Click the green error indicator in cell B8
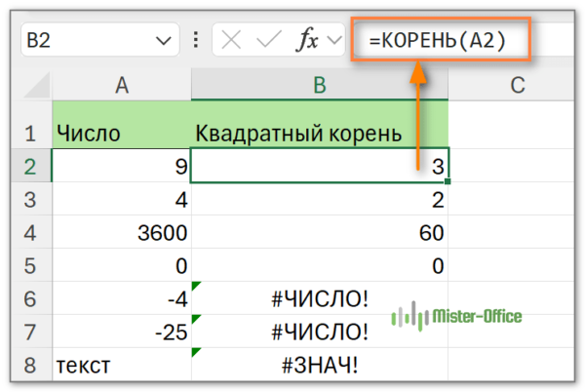Image resolution: width=585 pixels, height=392 pixels. 198,353
